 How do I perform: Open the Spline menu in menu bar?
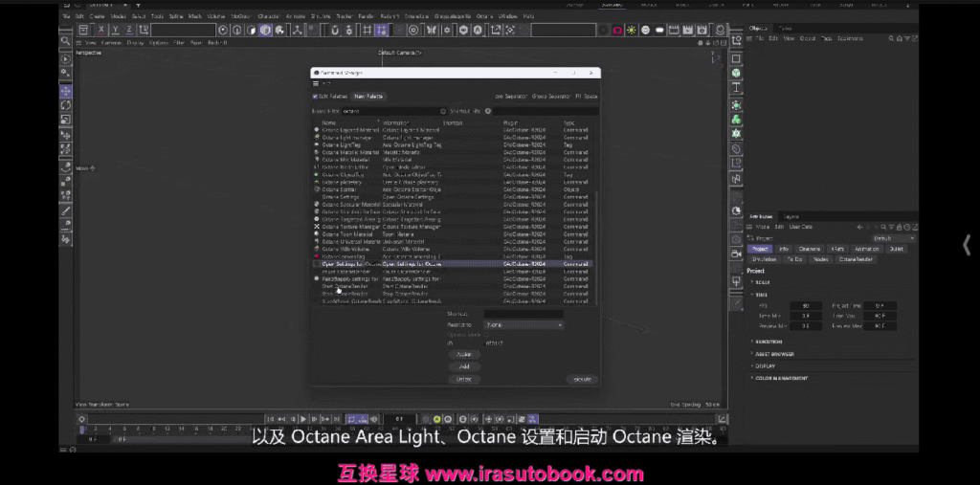click(x=176, y=16)
